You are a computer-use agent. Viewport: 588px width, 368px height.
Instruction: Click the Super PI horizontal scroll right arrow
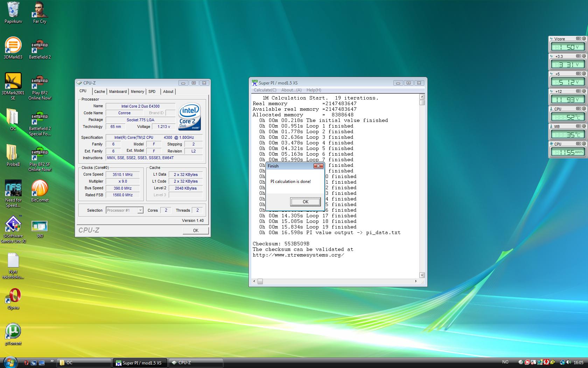pyautogui.click(x=416, y=281)
